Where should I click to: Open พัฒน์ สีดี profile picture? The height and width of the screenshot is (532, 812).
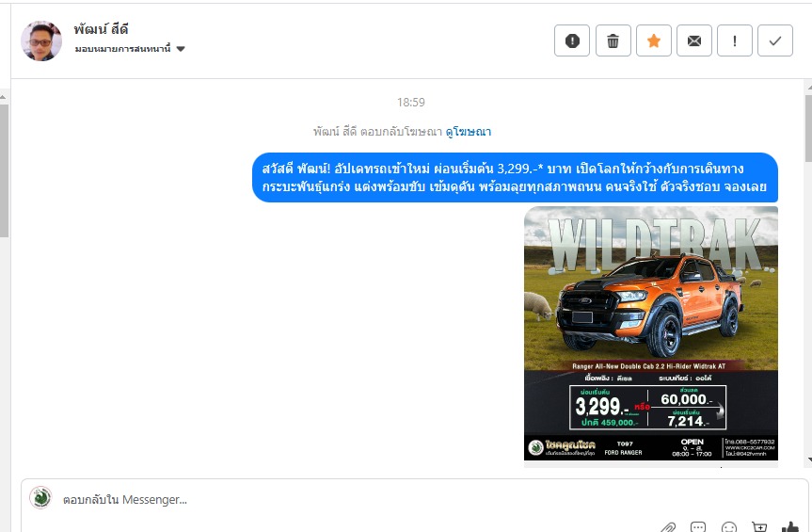41,40
